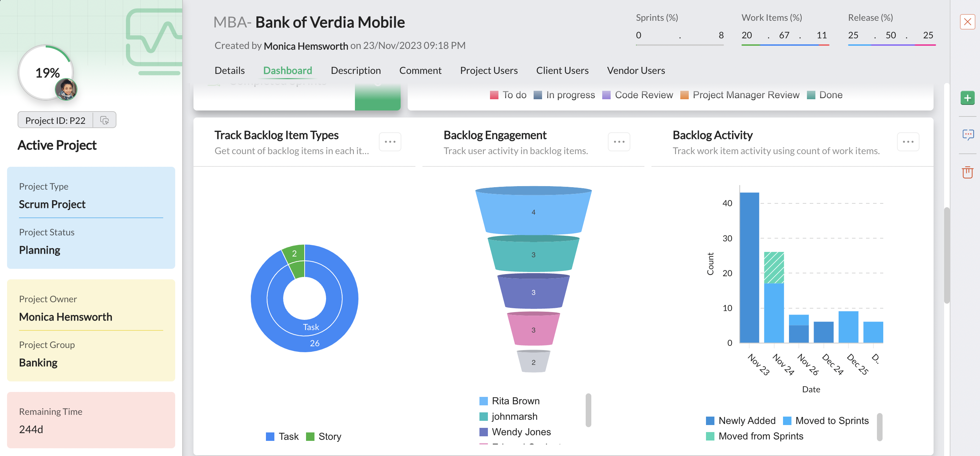Viewport: 980px width, 456px height.
Task: Click the 19% progress circle
Action: pyautogui.click(x=46, y=72)
